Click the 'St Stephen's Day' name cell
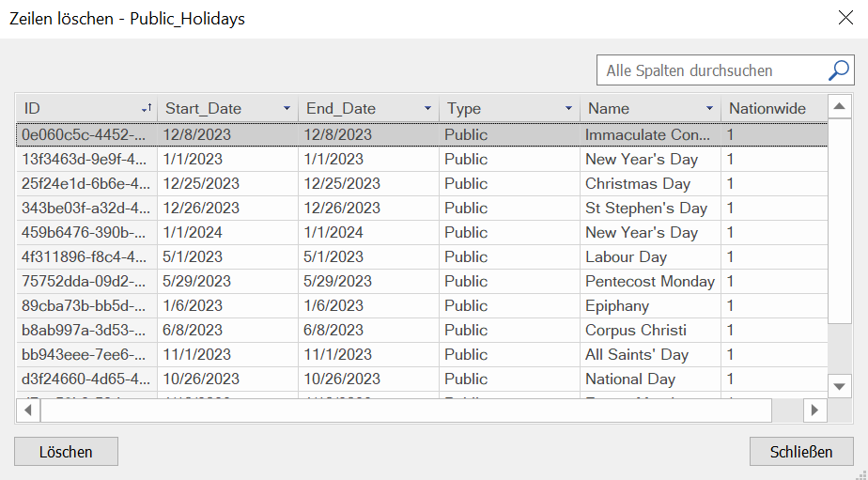This screenshot has width=868, height=480. click(x=650, y=209)
